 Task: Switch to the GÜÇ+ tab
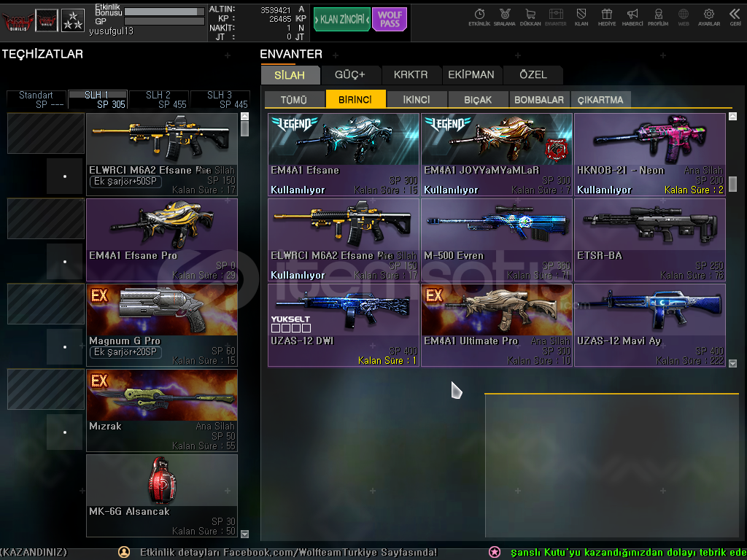(x=350, y=75)
